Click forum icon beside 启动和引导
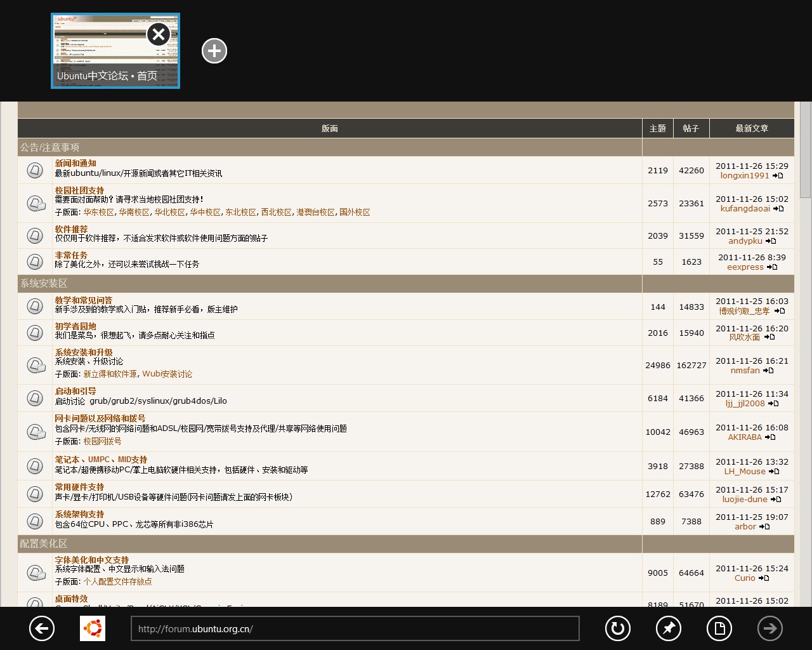This screenshot has height=650, width=812. click(35, 398)
